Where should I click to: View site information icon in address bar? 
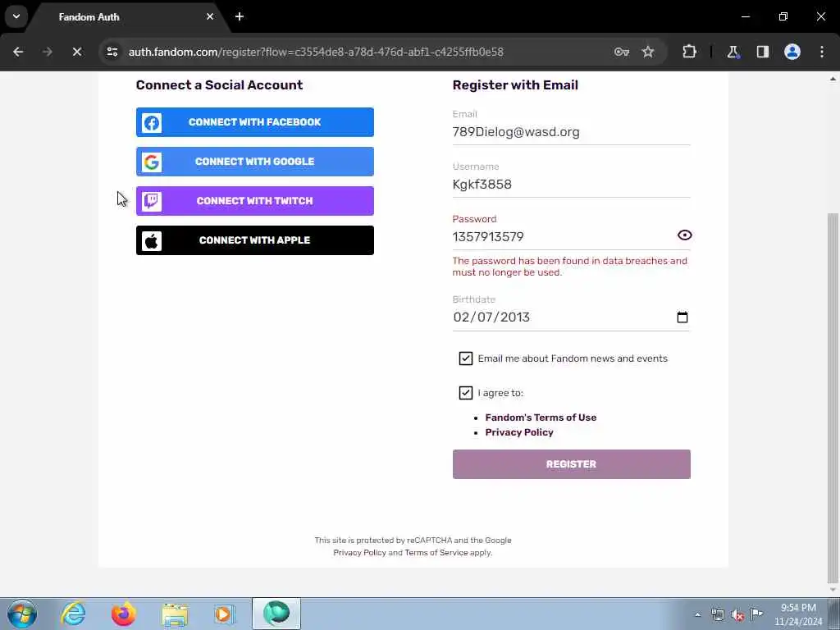pos(112,52)
